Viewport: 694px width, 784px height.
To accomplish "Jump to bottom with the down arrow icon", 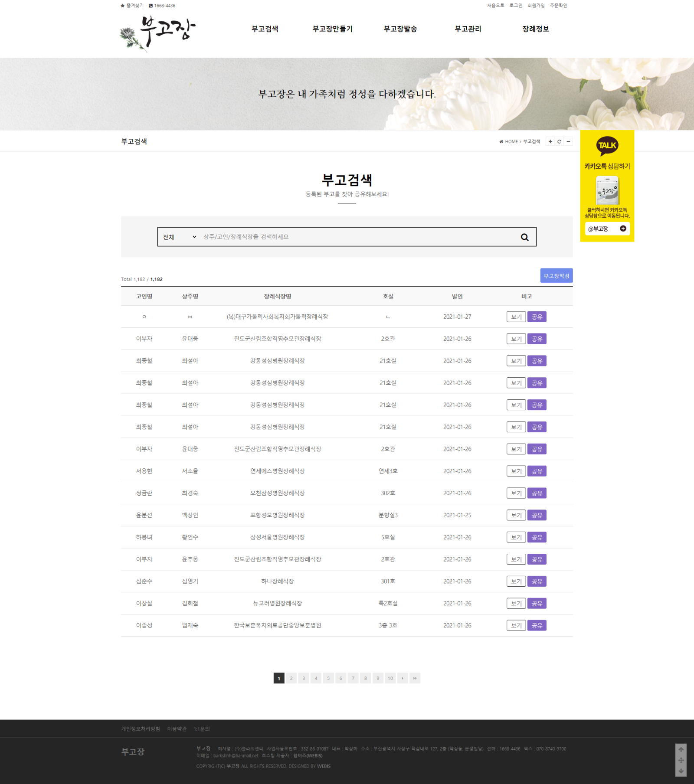I will (x=681, y=771).
